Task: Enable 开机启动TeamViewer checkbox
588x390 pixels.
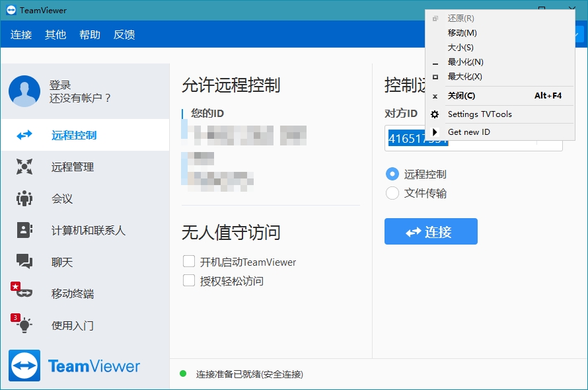Action: point(189,262)
